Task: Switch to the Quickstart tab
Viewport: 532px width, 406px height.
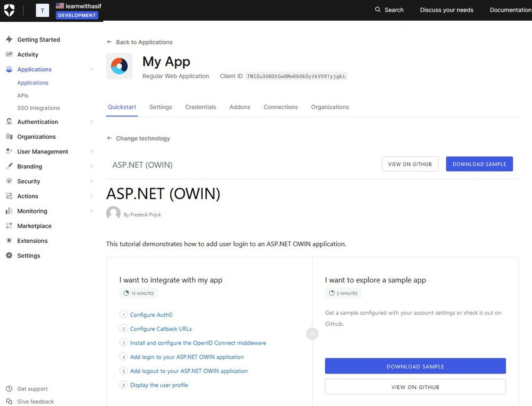Action: point(122,107)
